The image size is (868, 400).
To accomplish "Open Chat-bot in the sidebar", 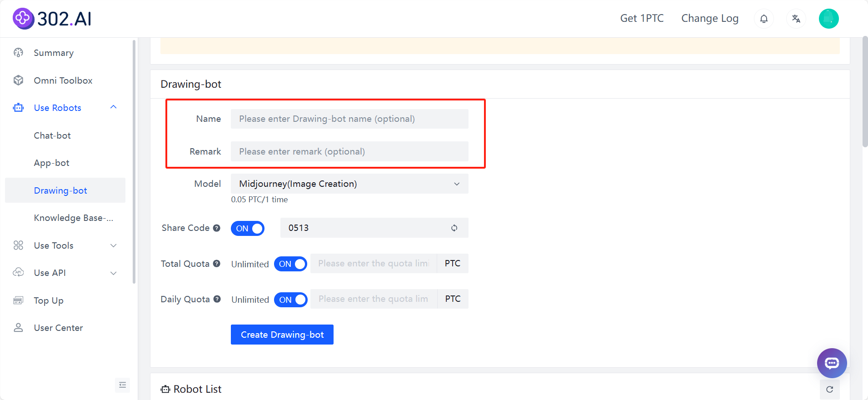I will [x=52, y=135].
